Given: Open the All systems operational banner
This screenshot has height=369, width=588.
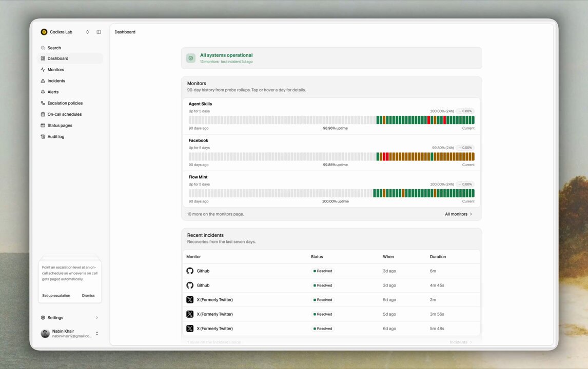Looking at the screenshot, I should point(331,58).
